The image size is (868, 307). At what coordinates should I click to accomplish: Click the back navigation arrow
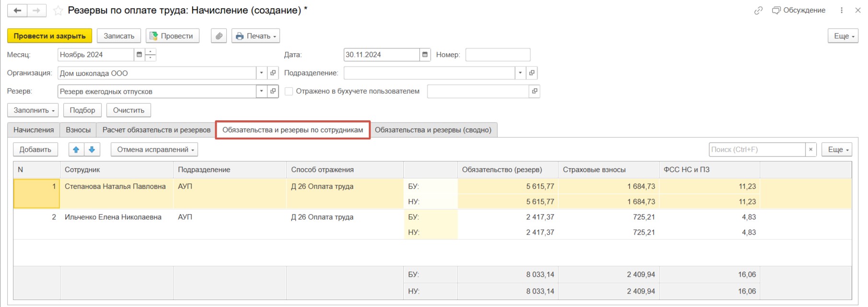pyautogui.click(x=17, y=10)
